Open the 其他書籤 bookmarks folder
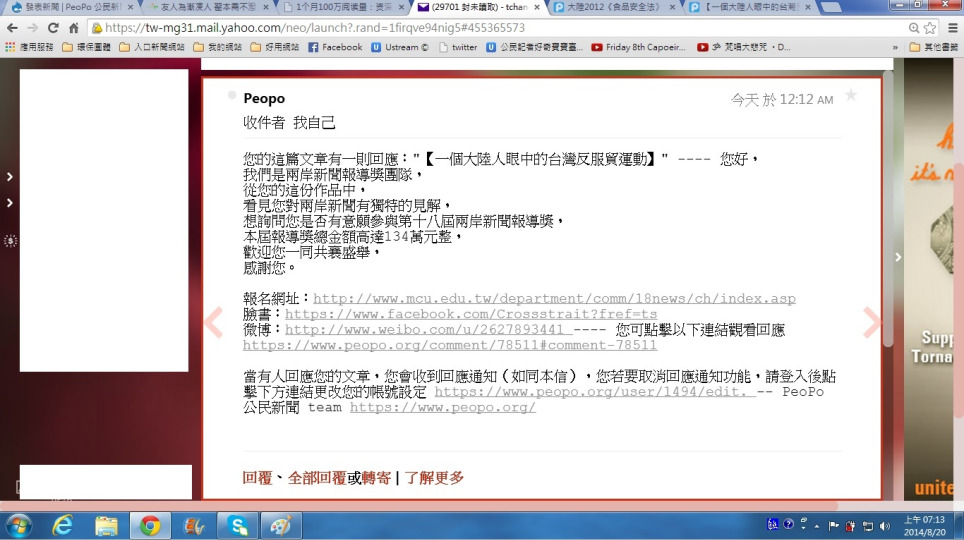Screen dimensions: 964x540 click(x=934, y=47)
